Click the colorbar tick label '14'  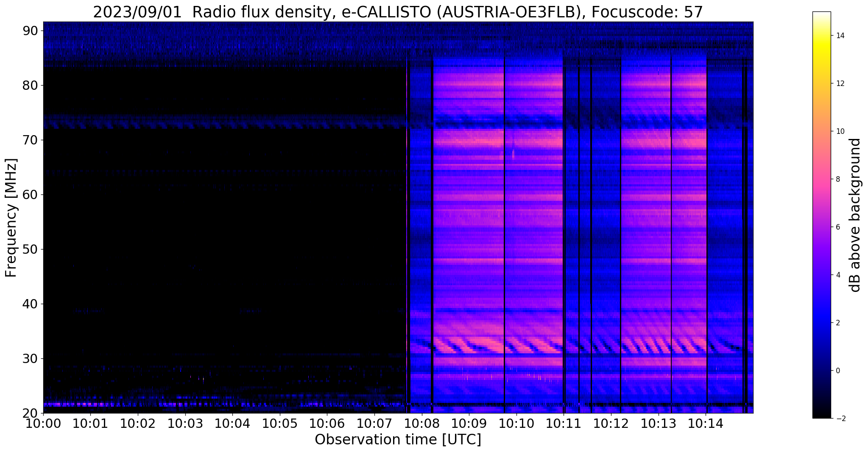click(x=840, y=36)
